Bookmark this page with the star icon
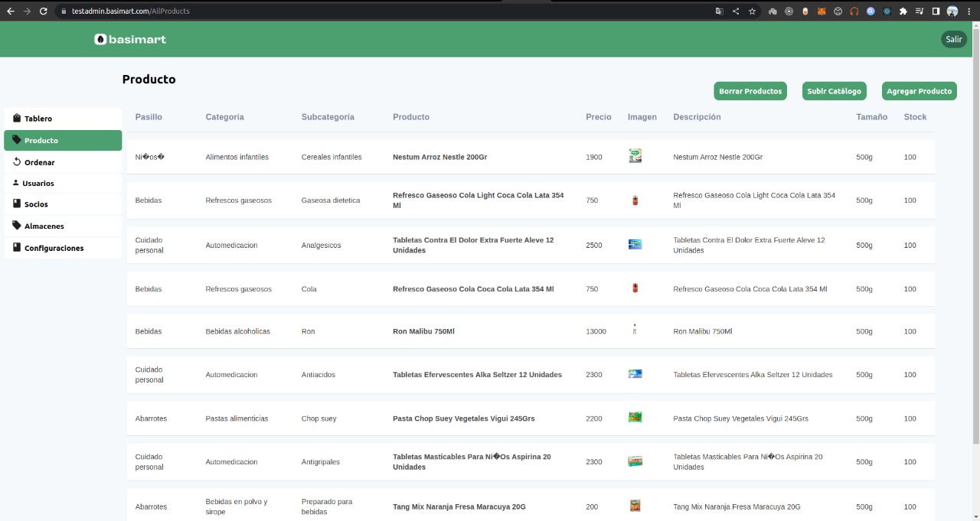Viewport: 980px width, 521px height. pyautogui.click(x=753, y=11)
